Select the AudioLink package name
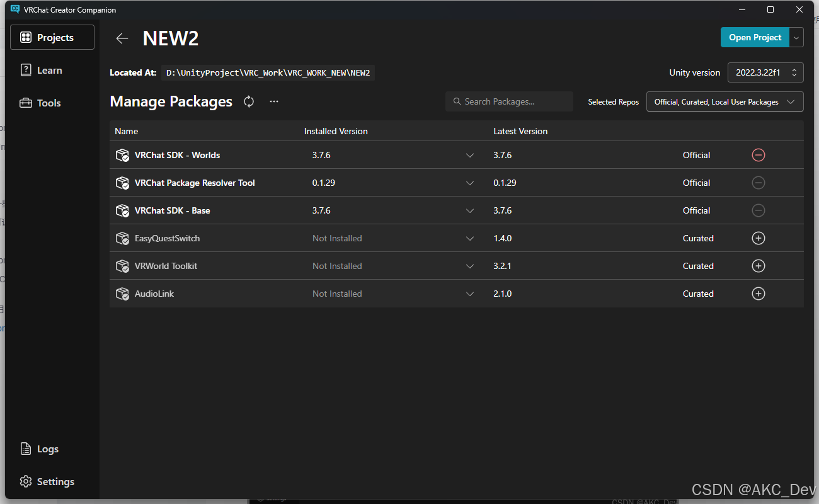This screenshot has height=504, width=819. (154, 294)
